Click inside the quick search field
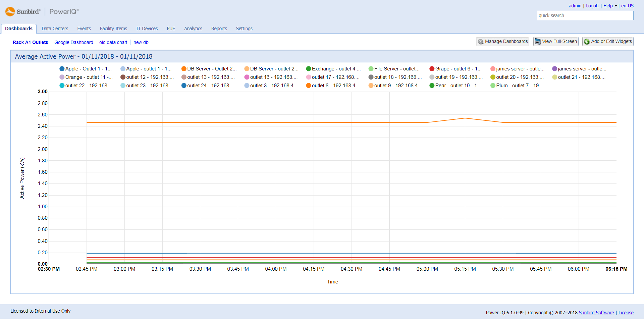Image resolution: width=644 pixels, height=319 pixels. coord(585,15)
